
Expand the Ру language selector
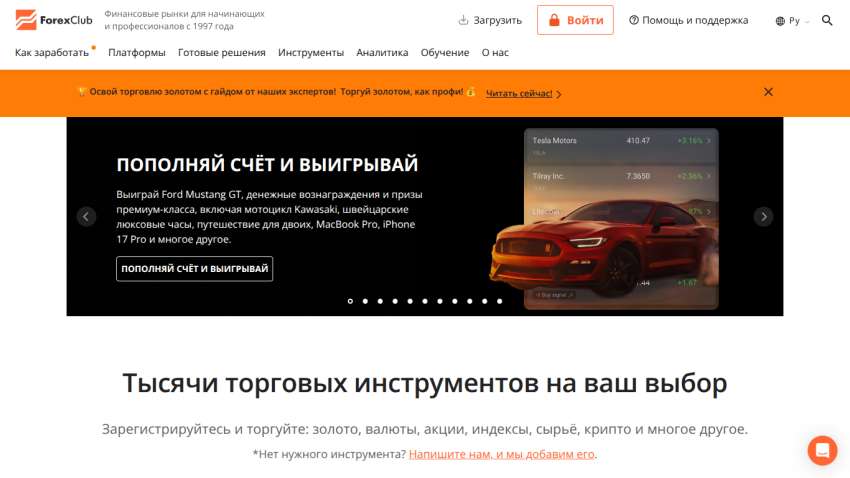pos(793,21)
